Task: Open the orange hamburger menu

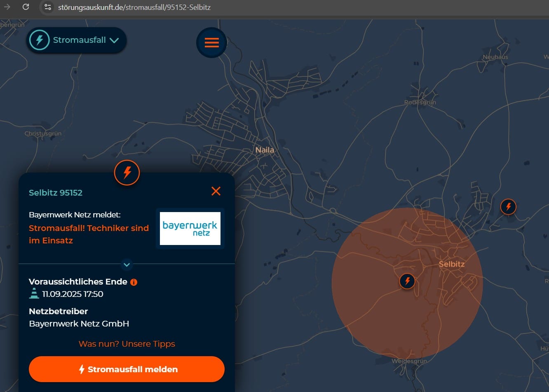Action: (211, 42)
